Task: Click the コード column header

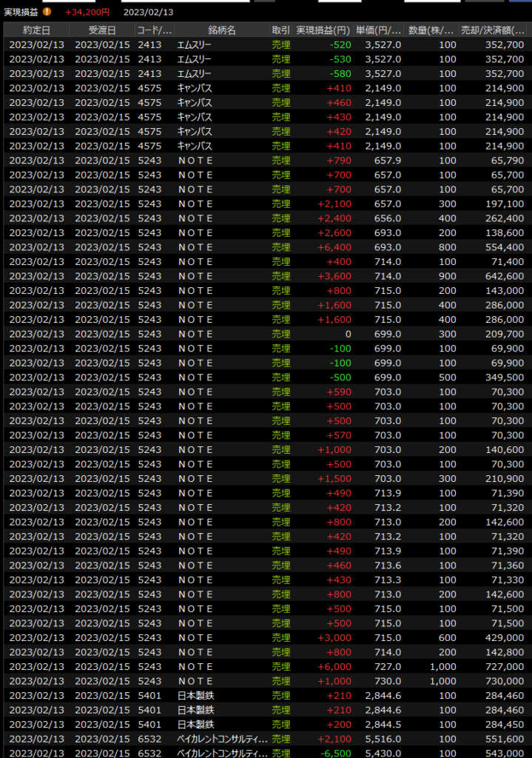Action: (x=154, y=30)
